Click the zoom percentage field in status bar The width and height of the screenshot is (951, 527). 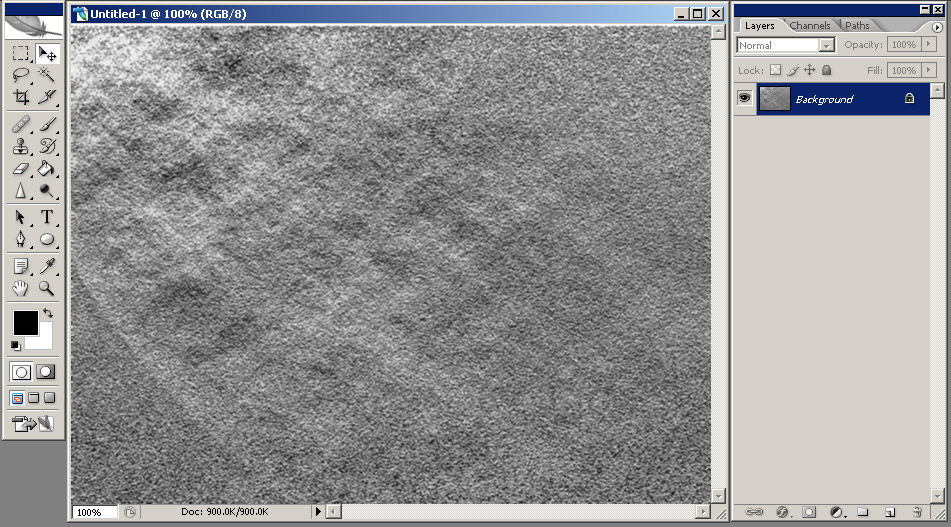coord(95,512)
